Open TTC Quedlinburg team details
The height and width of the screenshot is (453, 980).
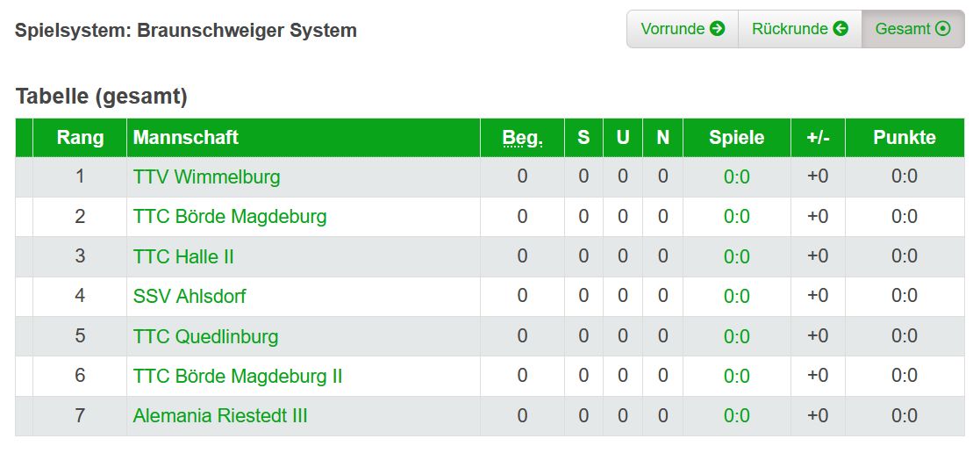click(x=205, y=336)
